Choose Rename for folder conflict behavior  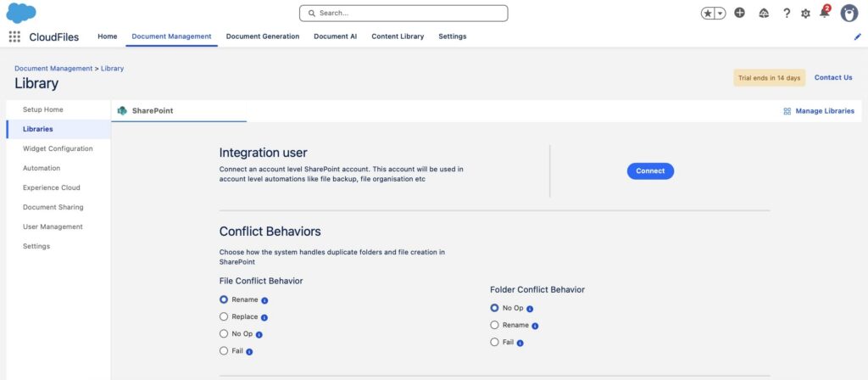(494, 325)
